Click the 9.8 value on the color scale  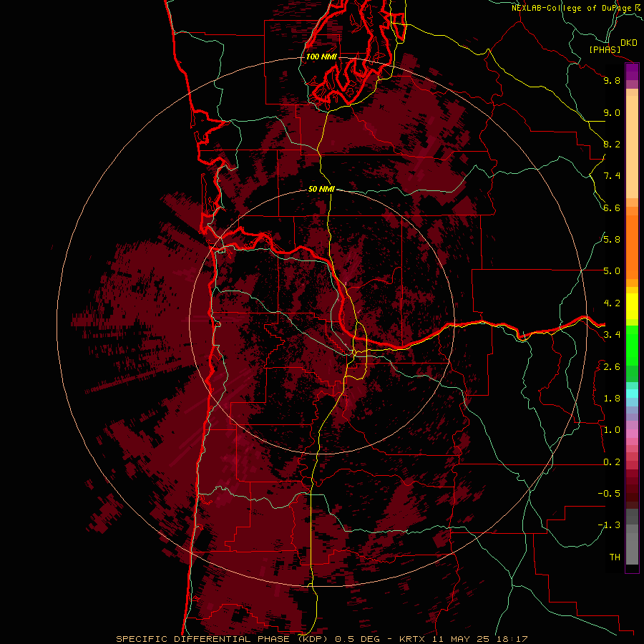pos(612,80)
